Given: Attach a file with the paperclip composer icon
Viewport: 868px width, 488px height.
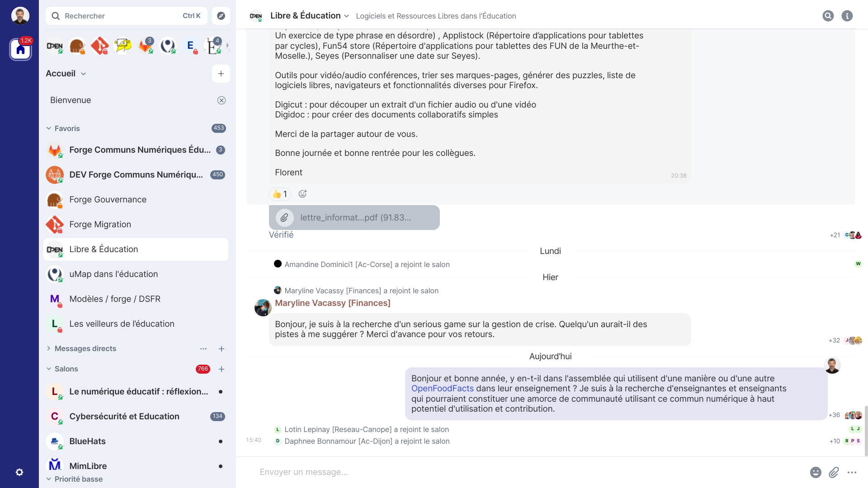Looking at the screenshot, I should [834, 472].
